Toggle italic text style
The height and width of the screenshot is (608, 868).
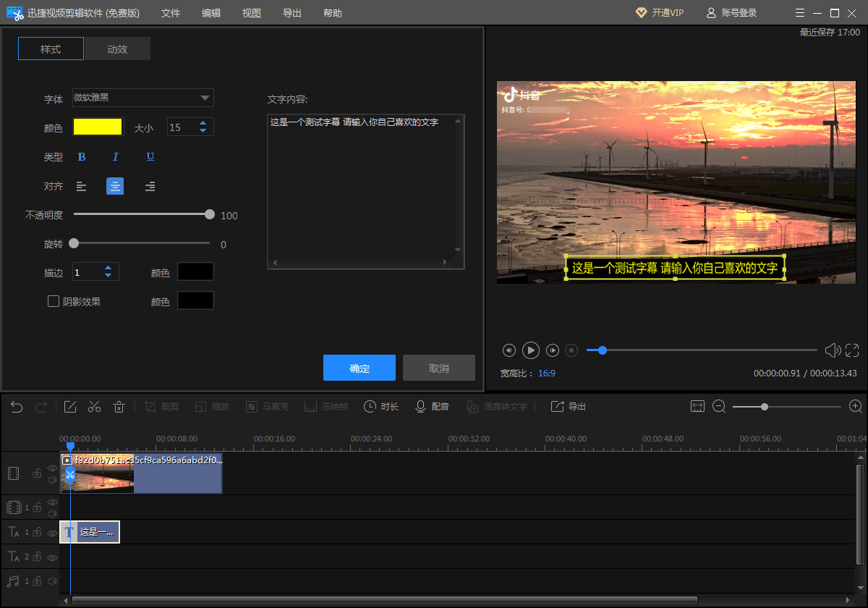[x=115, y=157]
